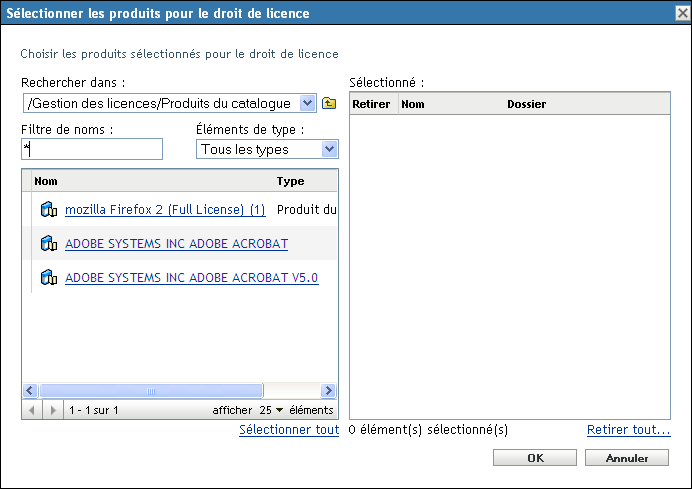Click the Retirer tout link
The image size is (692, 489).
(x=628, y=430)
